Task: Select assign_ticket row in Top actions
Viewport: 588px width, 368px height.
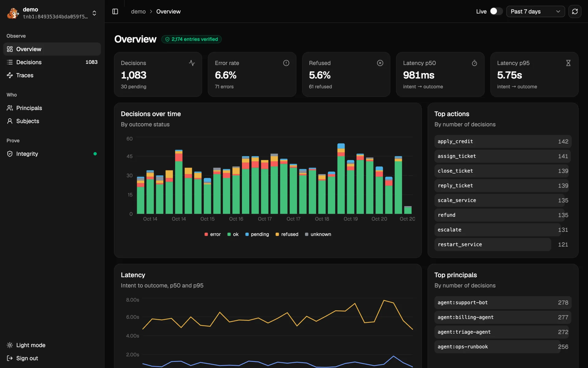Action: [x=503, y=156]
